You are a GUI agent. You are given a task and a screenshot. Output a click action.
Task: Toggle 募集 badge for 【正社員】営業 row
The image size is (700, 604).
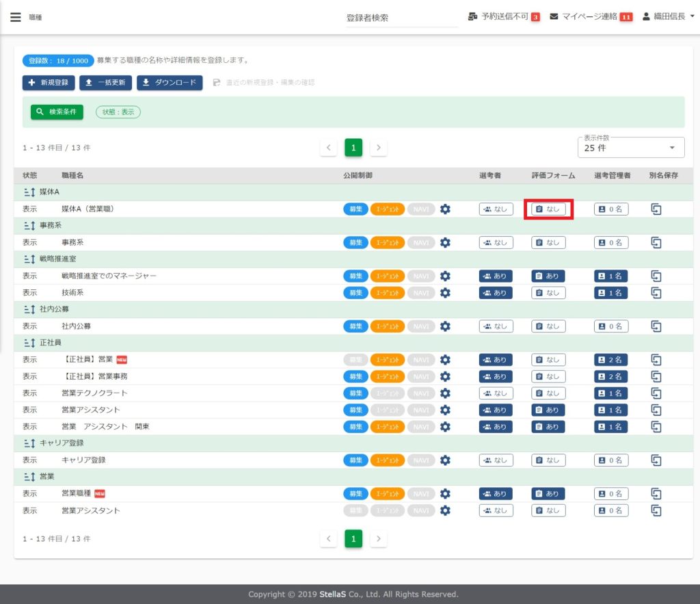pyautogui.click(x=355, y=360)
